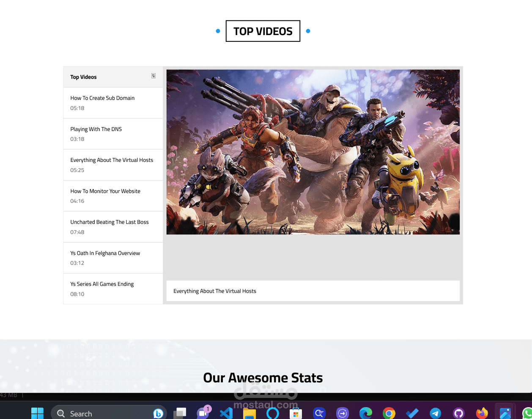Open Microsoft Edge from taskbar
This screenshot has height=419, width=532.
[366, 413]
